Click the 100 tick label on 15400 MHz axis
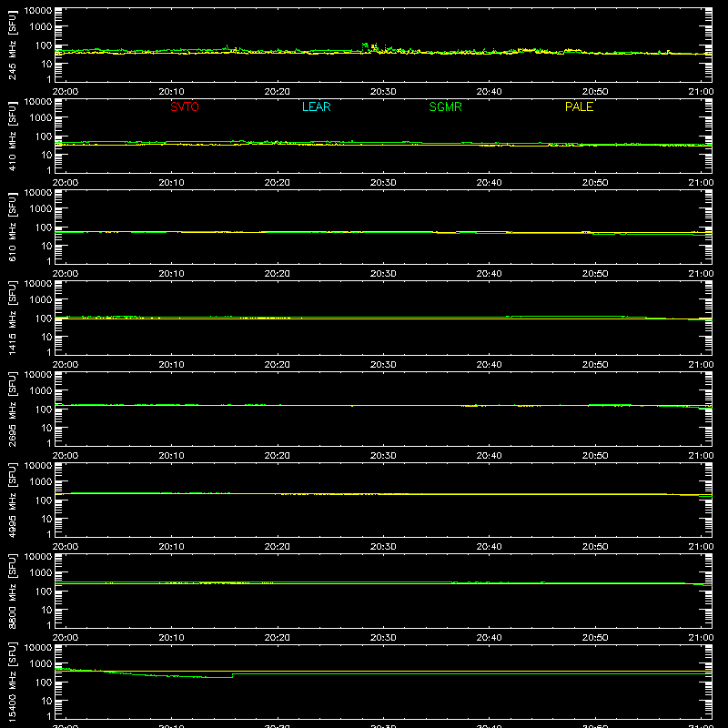The image size is (728, 728). (44, 682)
